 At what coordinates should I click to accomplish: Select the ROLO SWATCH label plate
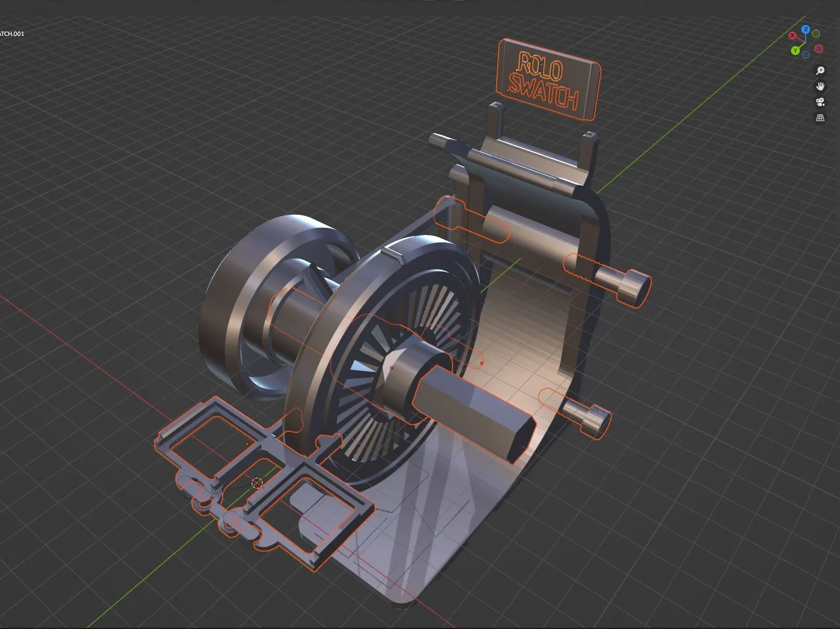[x=548, y=80]
